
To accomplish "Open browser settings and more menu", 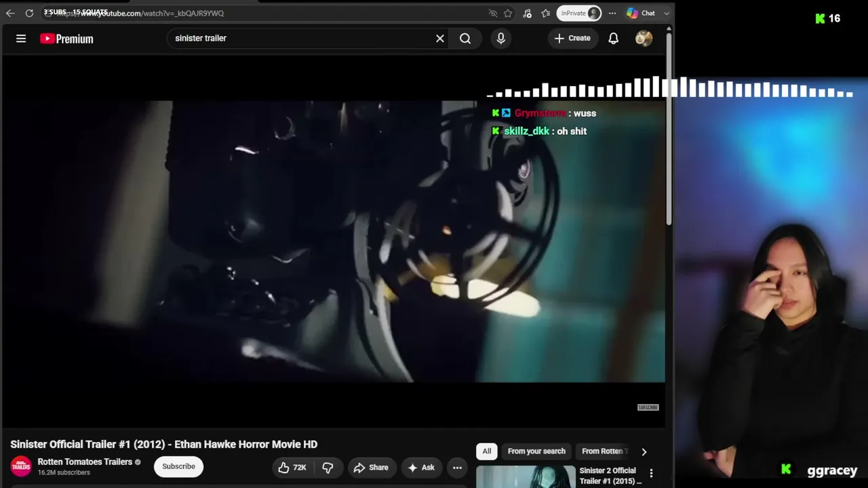I will tap(612, 13).
